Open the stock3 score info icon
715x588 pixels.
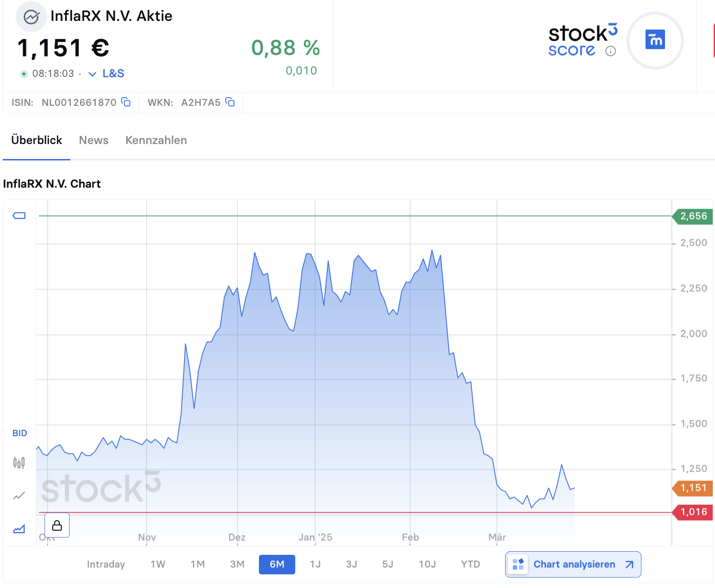(611, 51)
